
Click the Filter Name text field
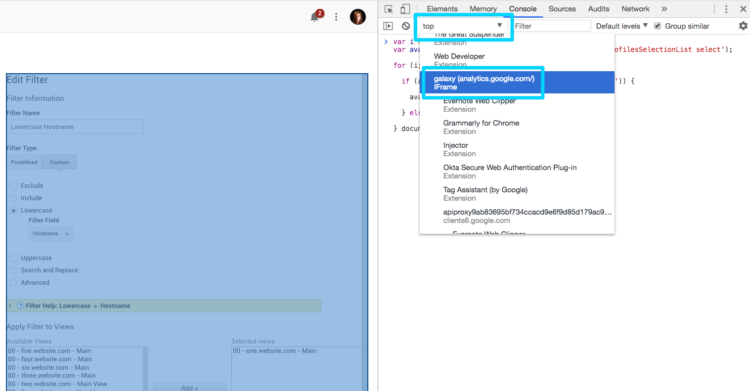(x=75, y=127)
